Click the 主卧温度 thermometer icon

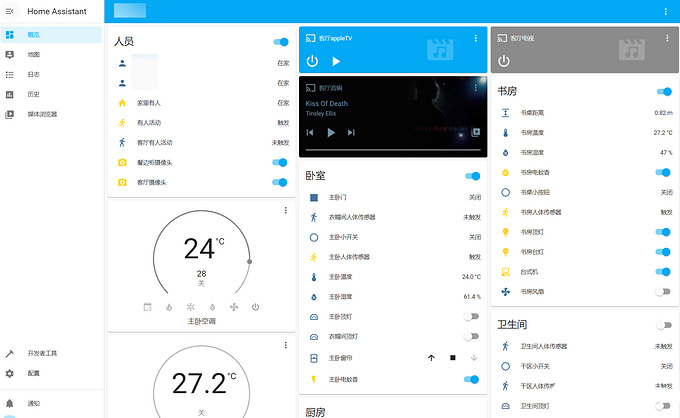pos(314,277)
